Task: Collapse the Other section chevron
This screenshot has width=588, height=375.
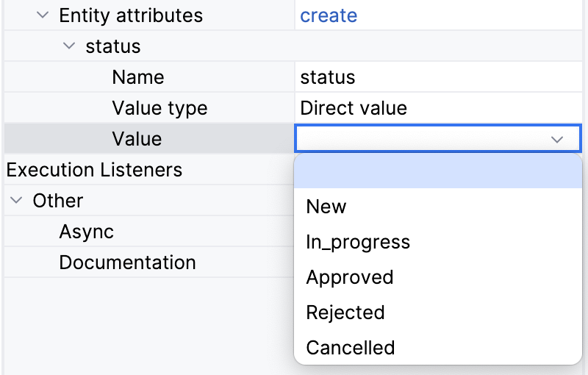Action: coord(17,201)
